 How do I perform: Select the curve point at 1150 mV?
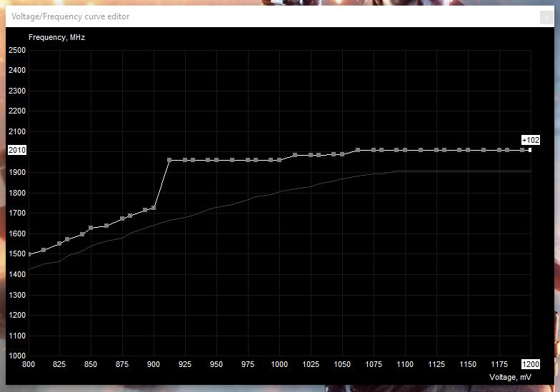coord(468,150)
